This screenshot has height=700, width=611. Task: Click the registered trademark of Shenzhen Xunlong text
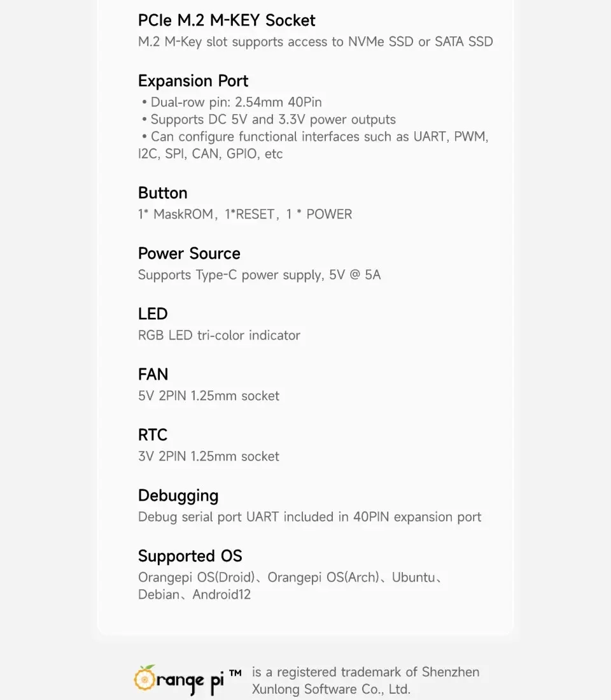pyautogui.click(x=365, y=680)
